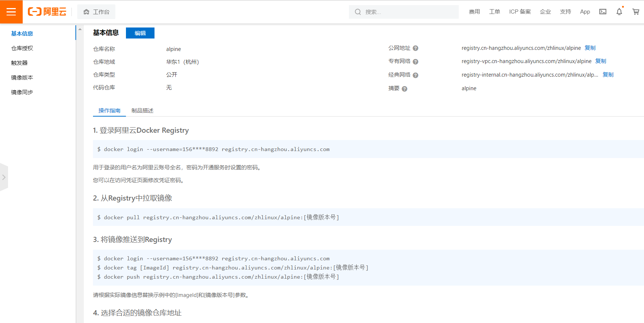Image resolution: width=644 pixels, height=323 pixels.
Task: Click the scrollbar up arrow
Action: pyautogui.click(x=80, y=29)
